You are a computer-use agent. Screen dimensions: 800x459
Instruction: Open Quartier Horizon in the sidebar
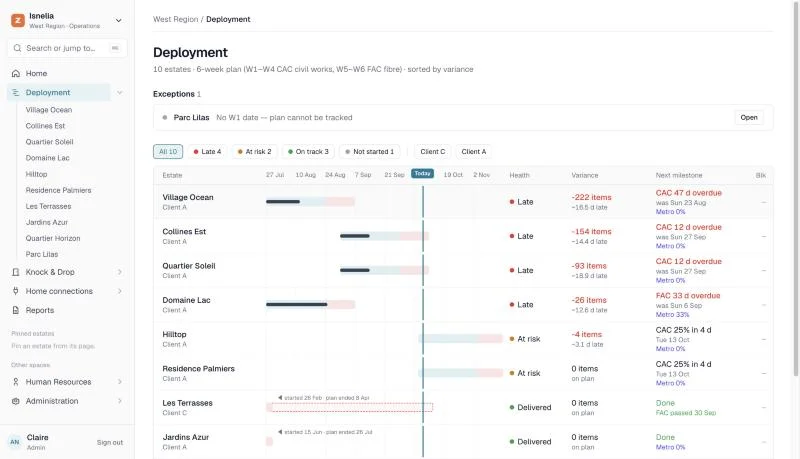click(x=53, y=238)
